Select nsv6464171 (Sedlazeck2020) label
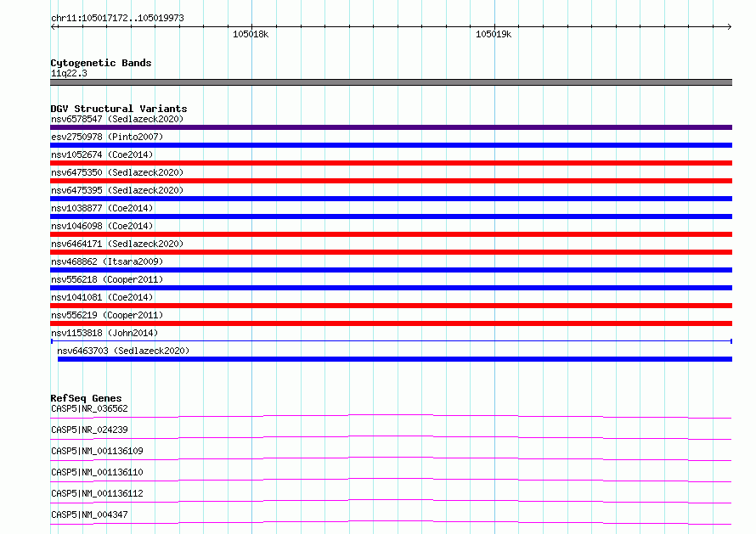The width and height of the screenshot is (756, 534). coord(117,244)
